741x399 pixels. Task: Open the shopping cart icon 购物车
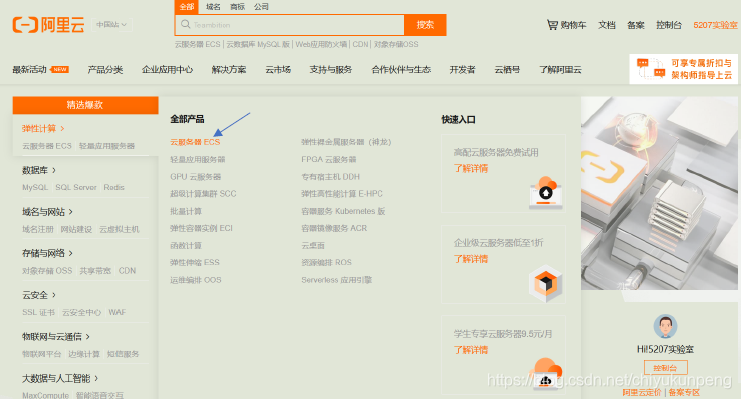566,25
